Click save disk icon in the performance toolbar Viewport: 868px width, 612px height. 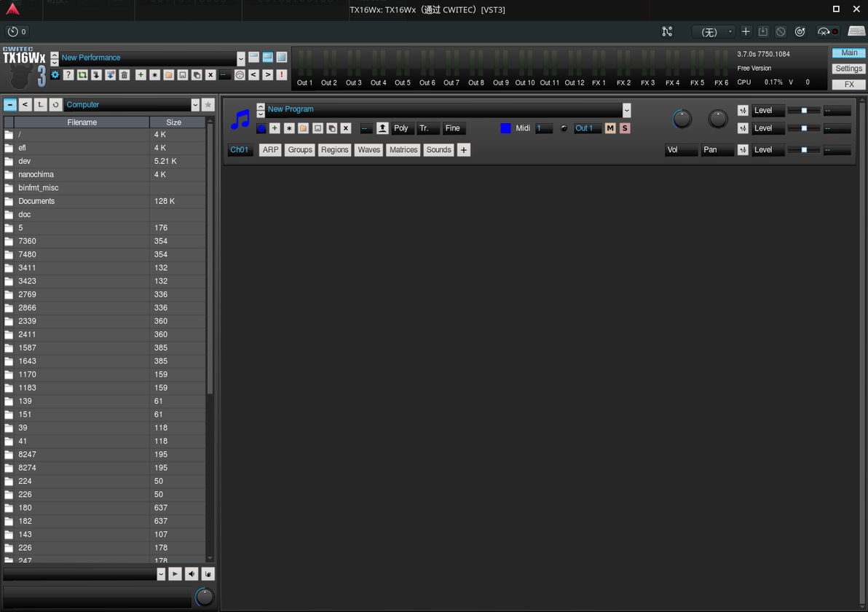[183, 75]
